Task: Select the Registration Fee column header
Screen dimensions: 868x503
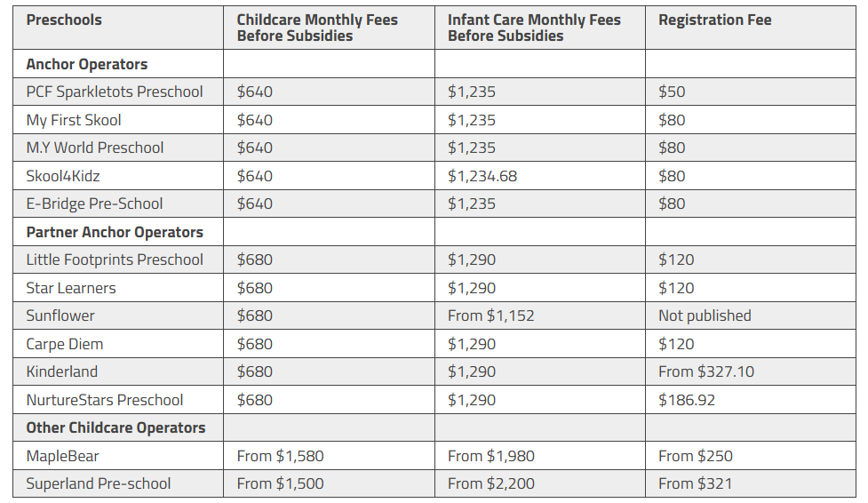Action: click(x=751, y=28)
